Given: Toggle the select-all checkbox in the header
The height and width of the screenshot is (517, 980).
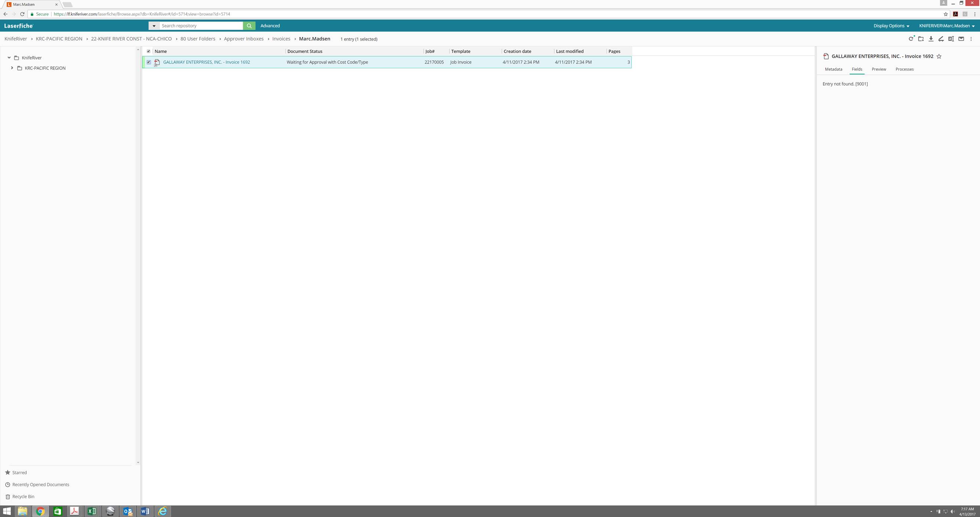Looking at the screenshot, I should 149,51.
